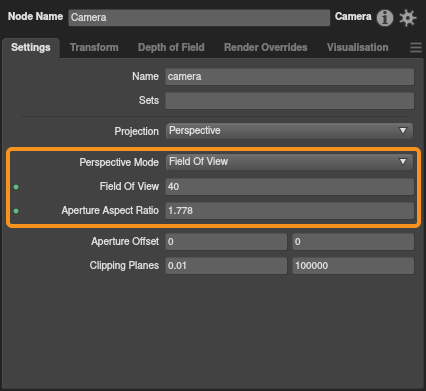Click the Name field containing camera

click(290, 77)
